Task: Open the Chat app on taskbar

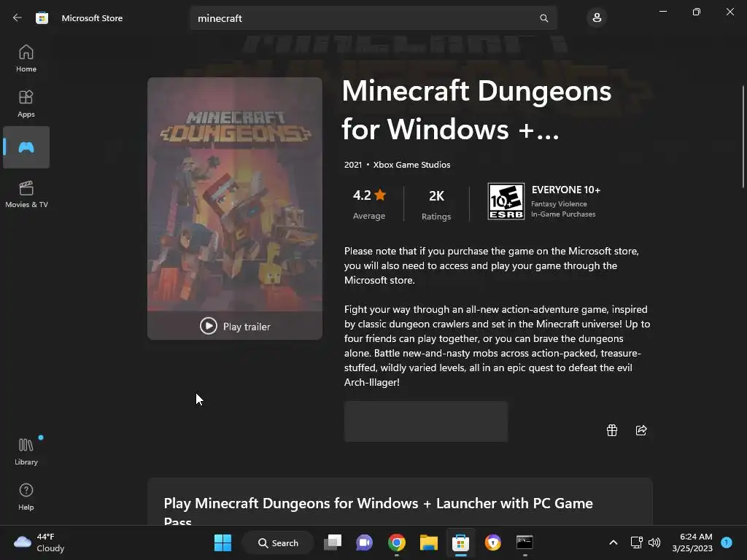Action: pos(365,542)
